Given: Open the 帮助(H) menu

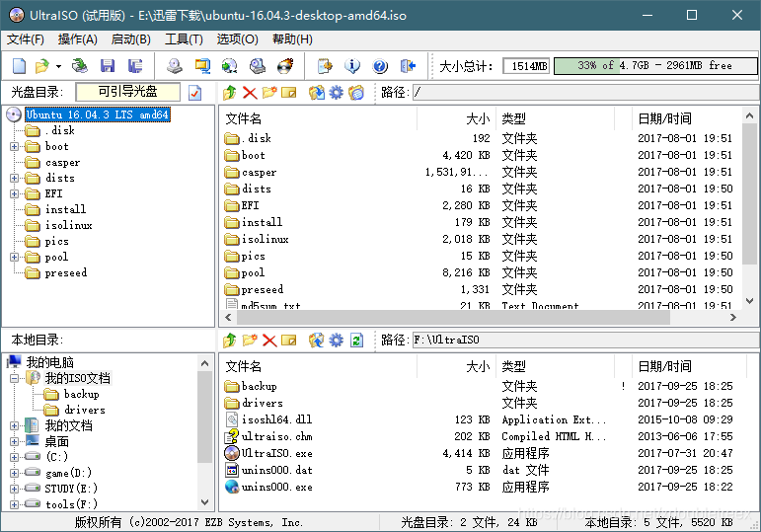Looking at the screenshot, I should click(292, 39).
